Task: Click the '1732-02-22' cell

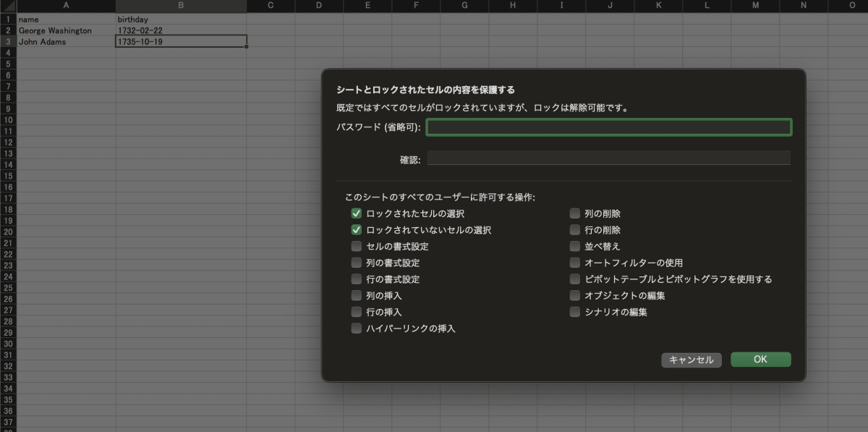Action: [x=181, y=30]
